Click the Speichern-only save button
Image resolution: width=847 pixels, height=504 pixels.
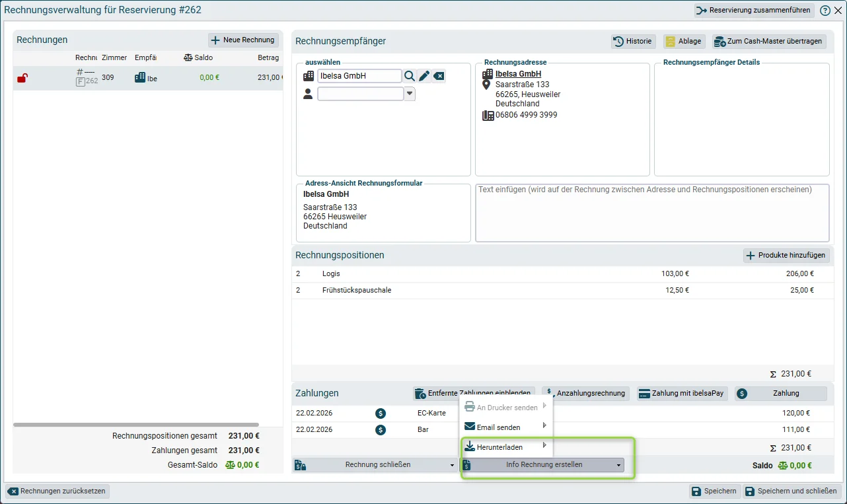point(714,491)
